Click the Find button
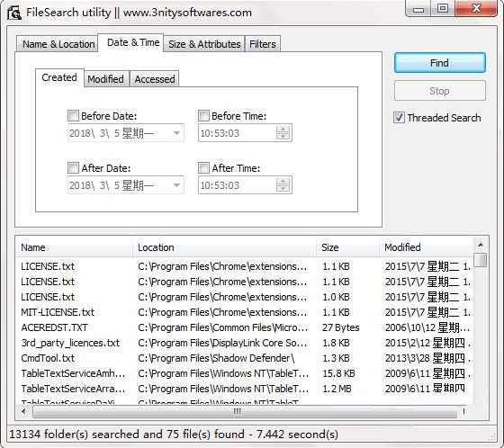Screen dimensions: 504x448 click(440, 63)
